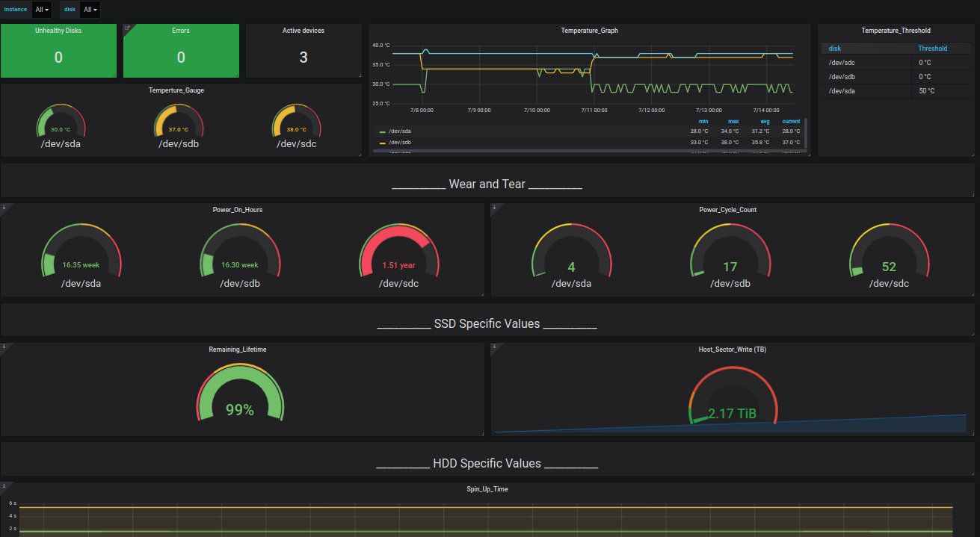Click the power cycle gauge showing 52

tap(889, 251)
